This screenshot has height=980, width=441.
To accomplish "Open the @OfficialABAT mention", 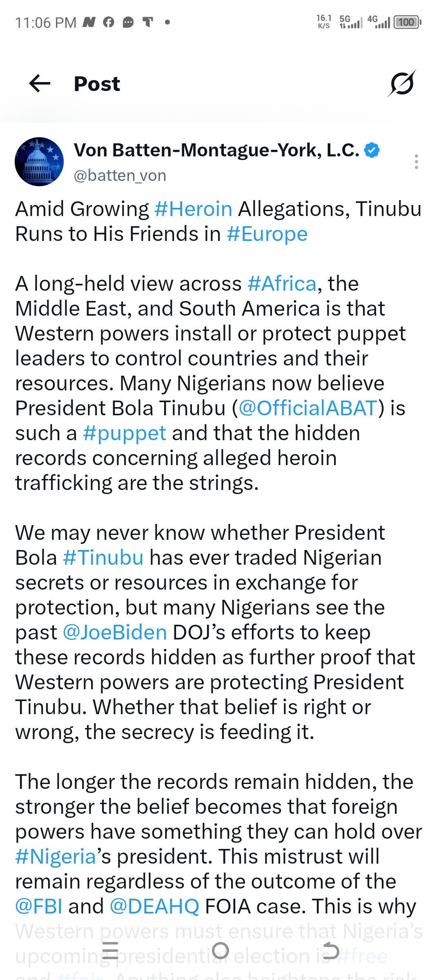I will tap(308, 408).
